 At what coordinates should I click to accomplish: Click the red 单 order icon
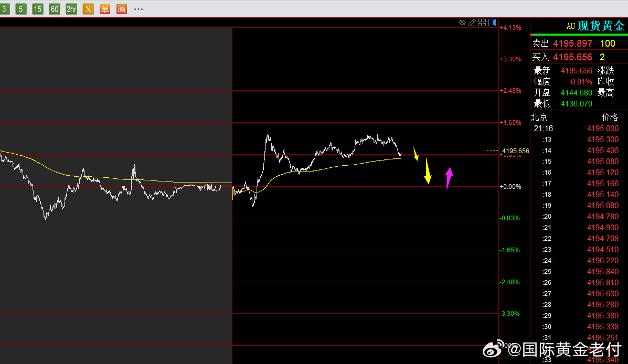[x=105, y=9]
